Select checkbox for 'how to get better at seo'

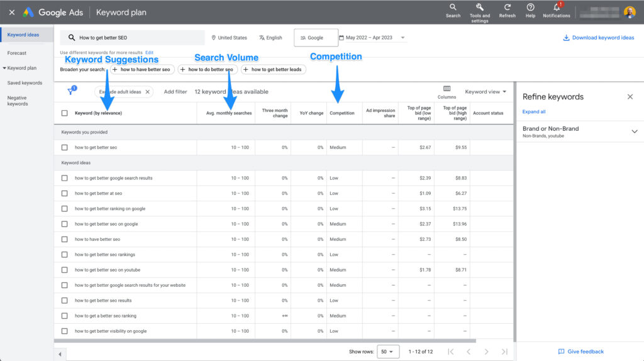coord(65,194)
